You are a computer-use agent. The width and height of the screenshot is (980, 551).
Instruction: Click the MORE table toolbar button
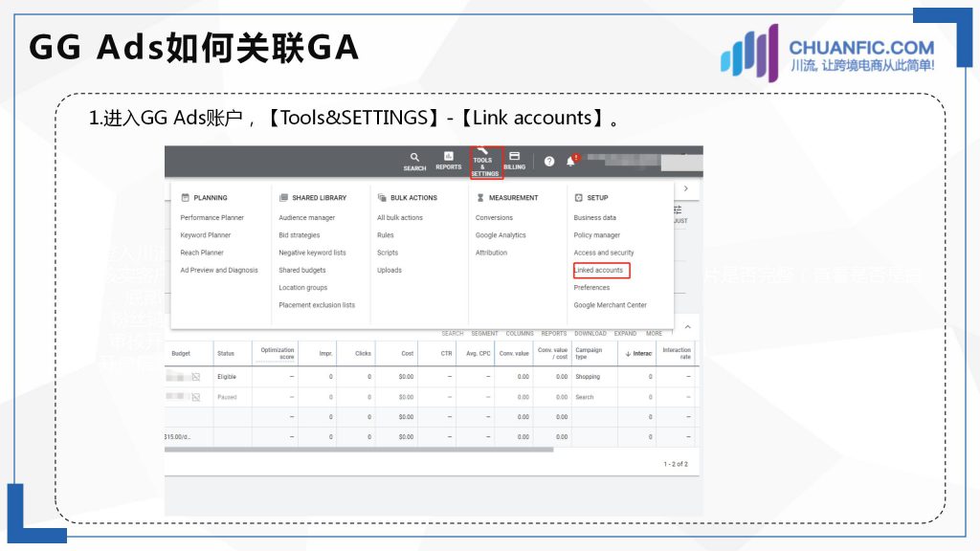(654, 334)
